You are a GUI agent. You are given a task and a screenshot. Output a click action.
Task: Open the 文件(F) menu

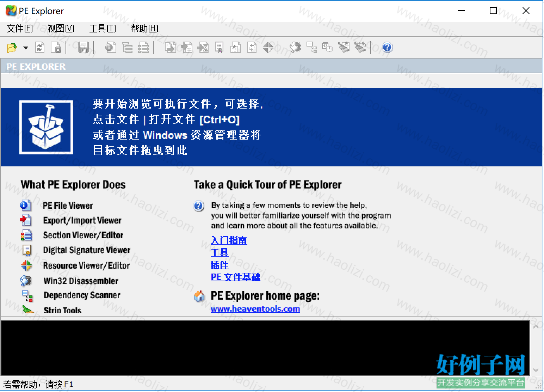[x=20, y=28]
